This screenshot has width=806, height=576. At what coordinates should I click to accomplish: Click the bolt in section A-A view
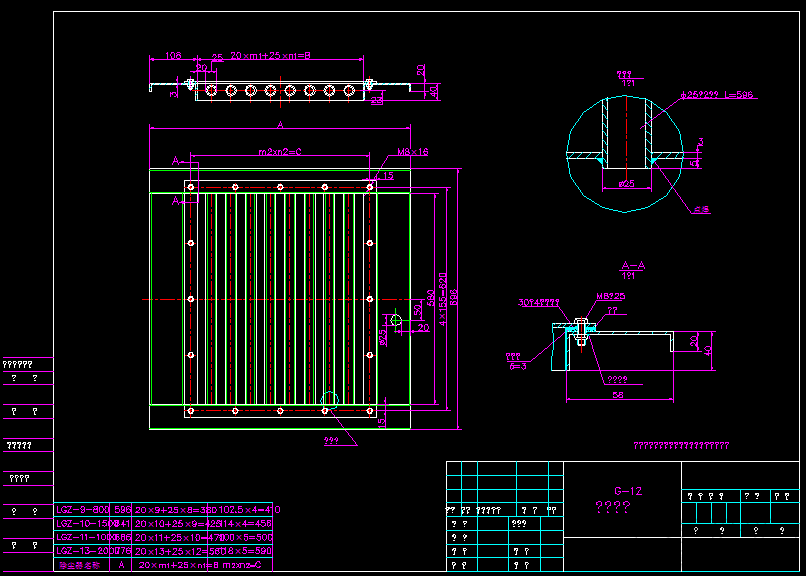coord(581,332)
